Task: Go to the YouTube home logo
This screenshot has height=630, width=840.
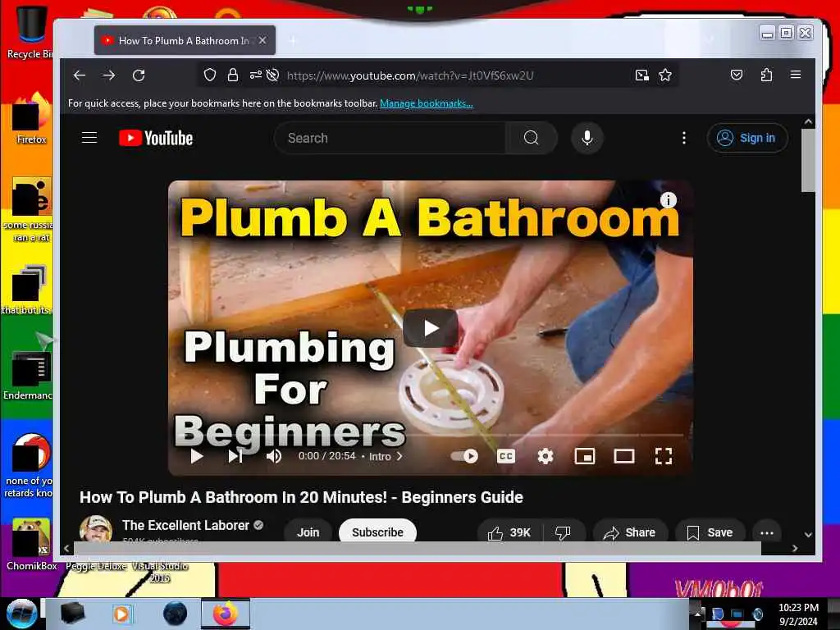Action: [x=156, y=138]
